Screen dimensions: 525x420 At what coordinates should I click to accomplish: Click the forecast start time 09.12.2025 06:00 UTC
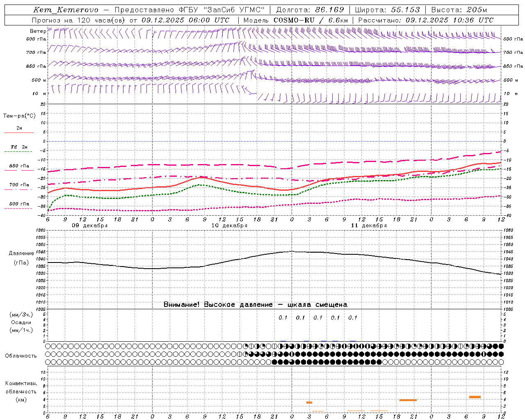(x=185, y=20)
